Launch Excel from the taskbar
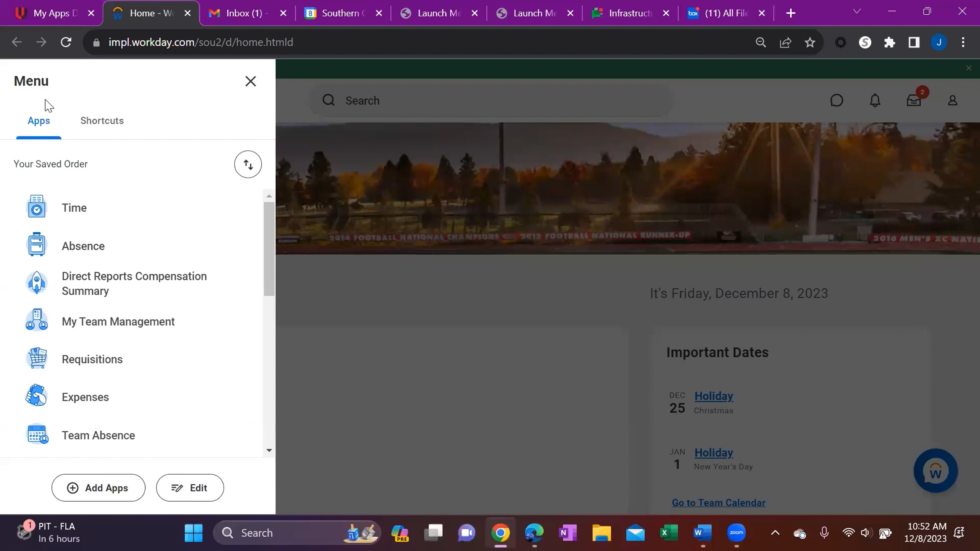 [669, 533]
